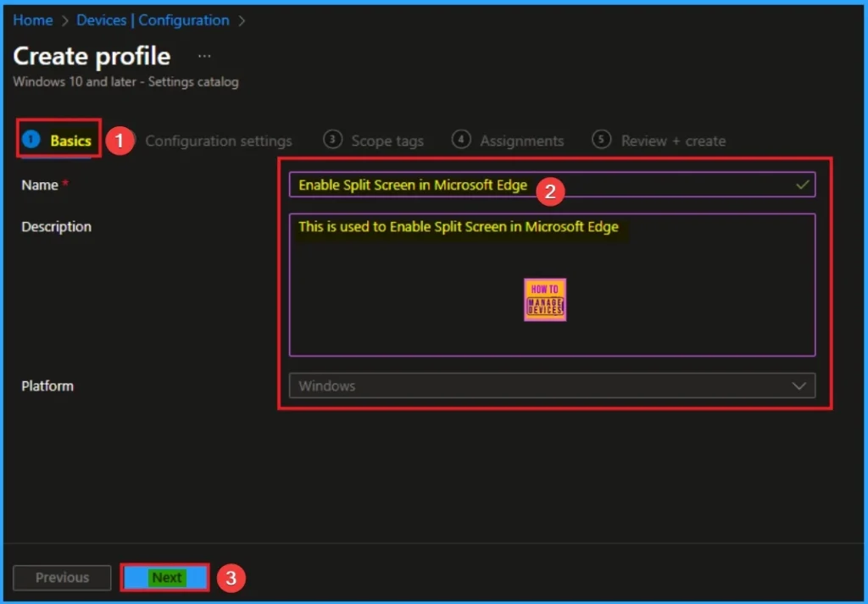Click 'Windows 10 and later - Settings catalog' subtitle

(x=126, y=82)
